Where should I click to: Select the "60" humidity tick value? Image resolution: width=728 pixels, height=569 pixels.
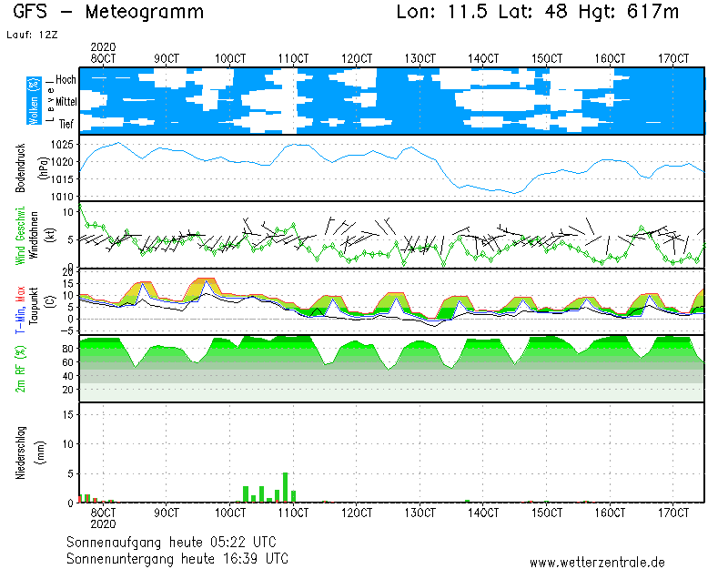(x=67, y=362)
